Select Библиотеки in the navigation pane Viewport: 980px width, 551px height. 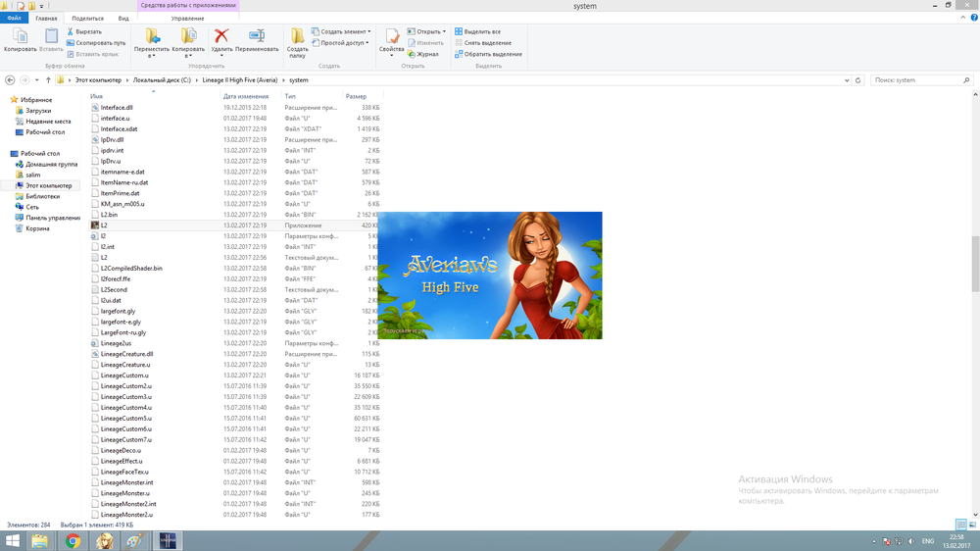[x=41, y=196]
